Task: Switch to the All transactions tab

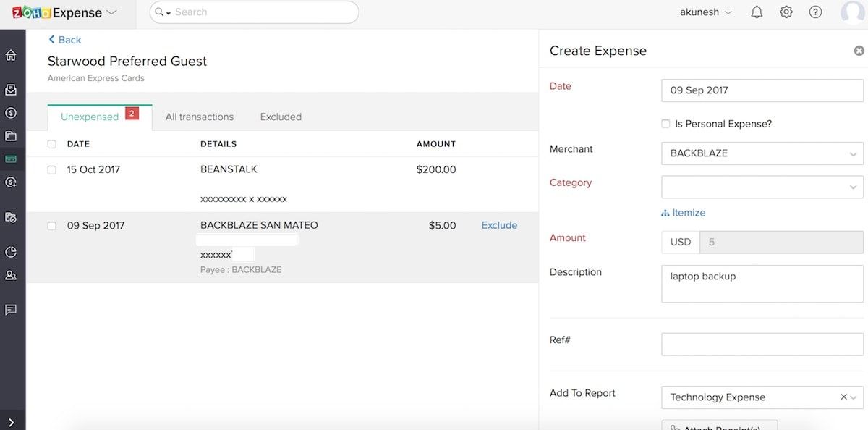Action: (199, 117)
